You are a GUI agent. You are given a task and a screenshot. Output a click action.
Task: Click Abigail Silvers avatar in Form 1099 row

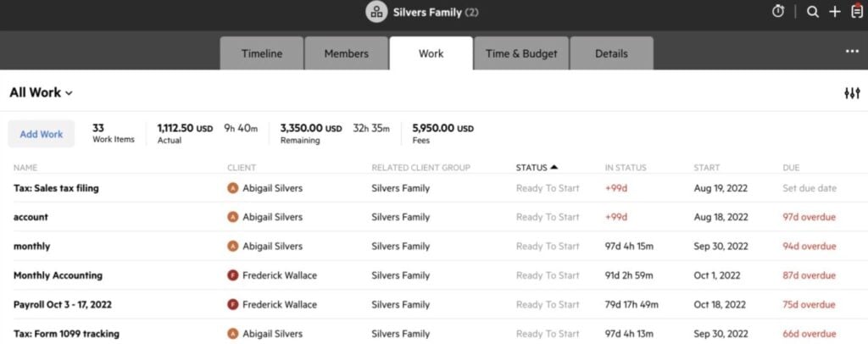pos(232,334)
